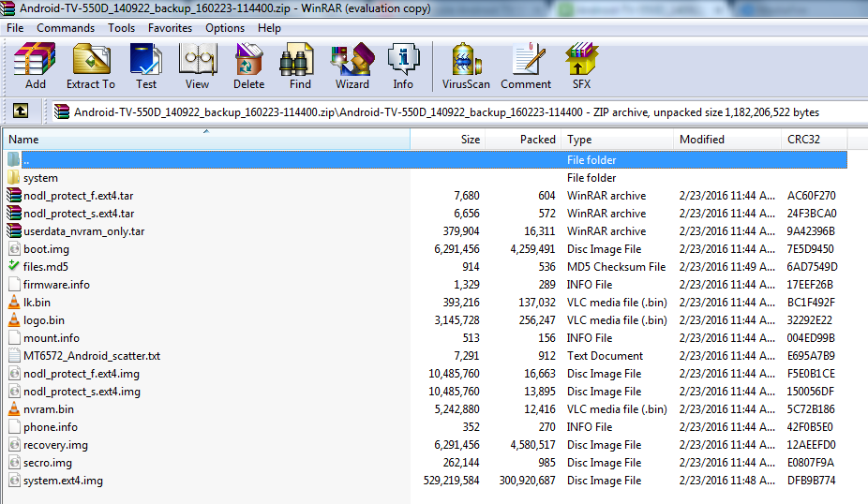Select the nodl_protect_f.ext4.img file name
This screenshot has height=504, width=868.
(x=82, y=374)
